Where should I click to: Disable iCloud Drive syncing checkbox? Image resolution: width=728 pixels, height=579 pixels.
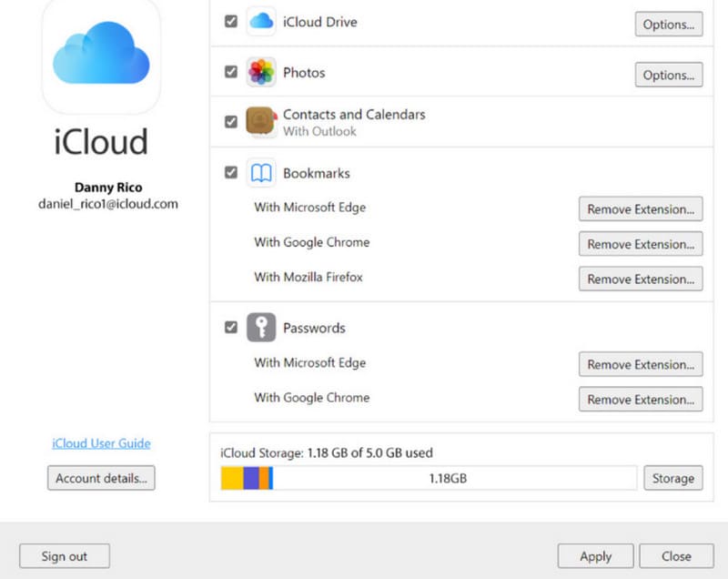(230, 20)
